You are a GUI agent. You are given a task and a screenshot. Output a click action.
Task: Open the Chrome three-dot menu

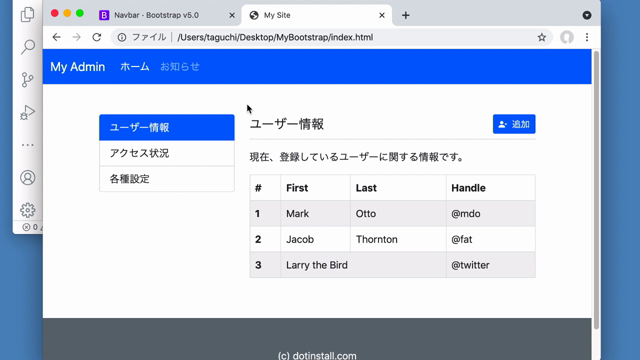coord(587,37)
